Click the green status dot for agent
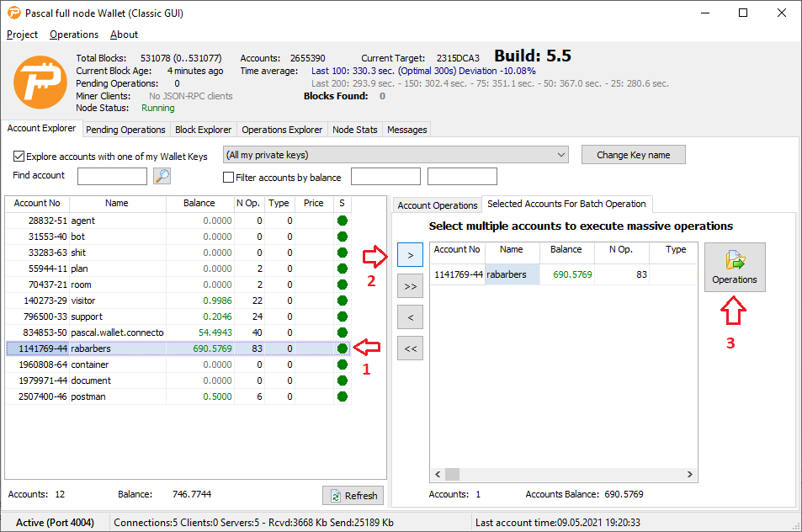Viewport: 802px width, 532px height. click(x=343, y=221)
